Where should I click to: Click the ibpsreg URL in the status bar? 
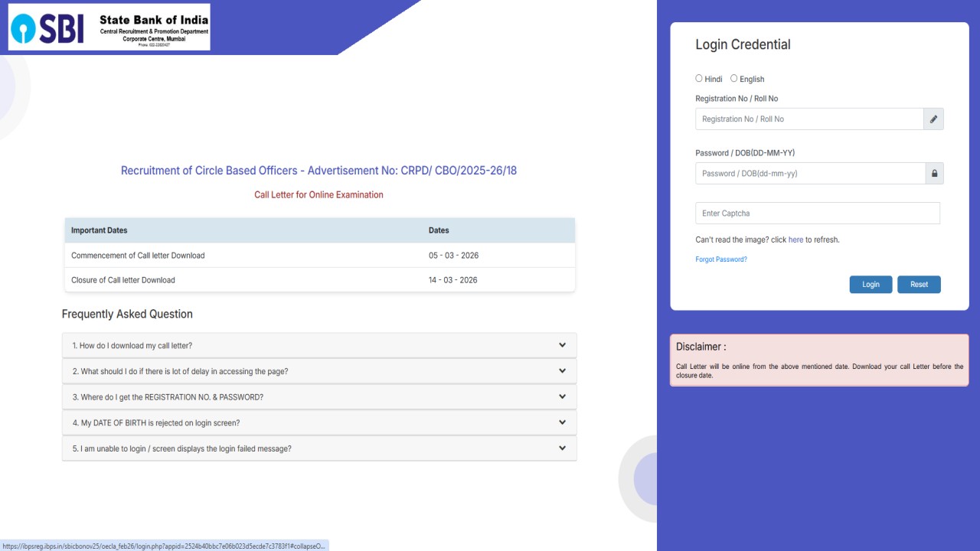coord(163,545)
